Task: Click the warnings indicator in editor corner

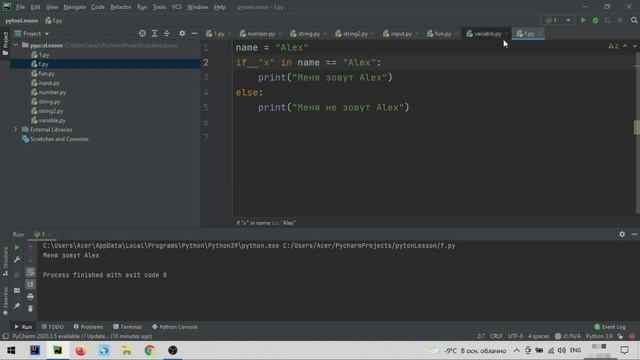Action: click(613, 46)
